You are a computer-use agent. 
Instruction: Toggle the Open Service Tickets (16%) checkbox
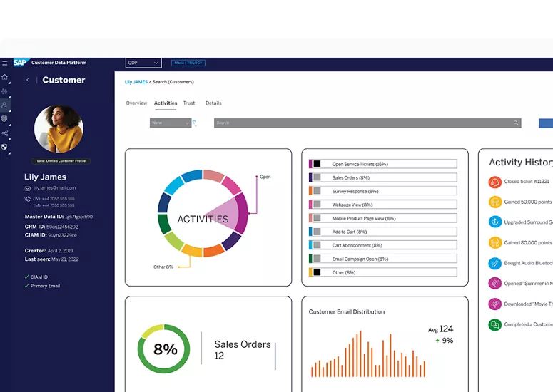click(317, 164)
